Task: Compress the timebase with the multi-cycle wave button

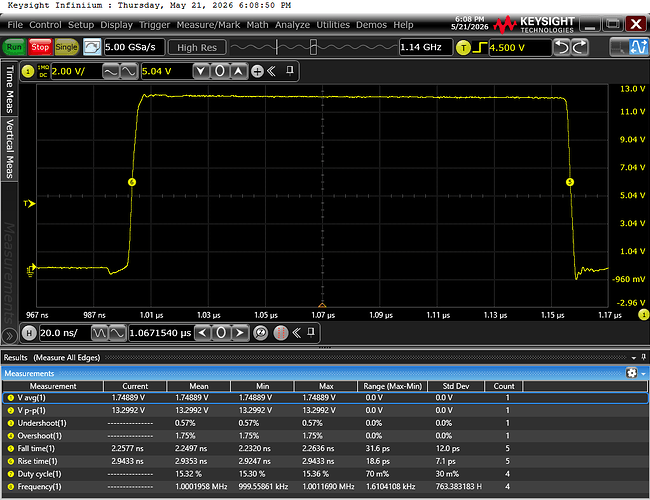Action: point(99,333)
